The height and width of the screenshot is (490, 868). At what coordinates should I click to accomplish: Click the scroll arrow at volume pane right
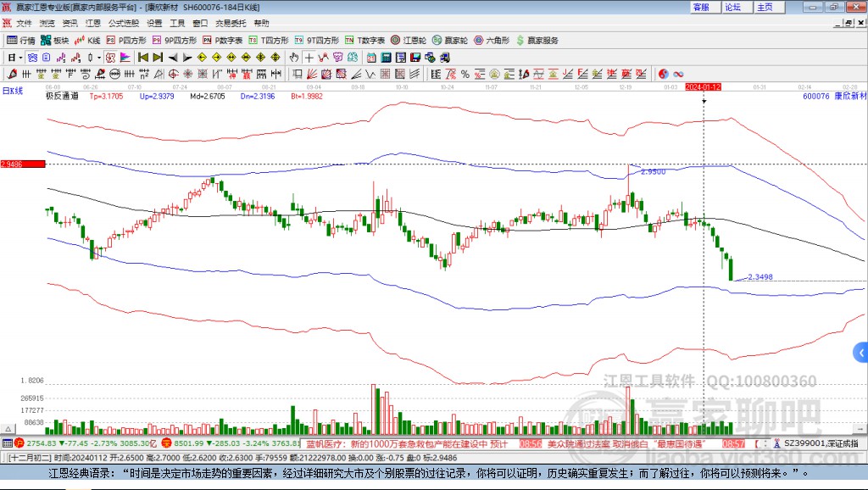click(860, 429)
